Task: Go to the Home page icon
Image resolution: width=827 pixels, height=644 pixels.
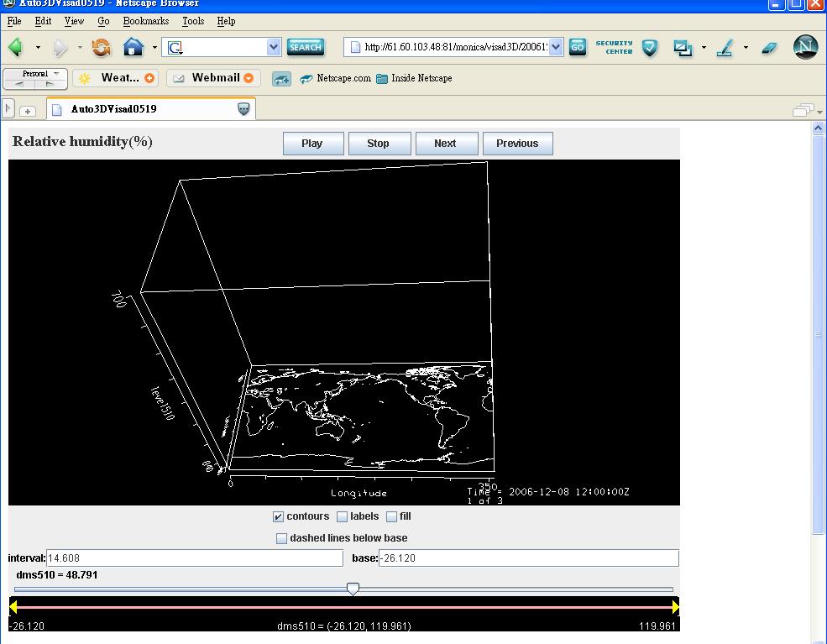Action: pos(133,47)
